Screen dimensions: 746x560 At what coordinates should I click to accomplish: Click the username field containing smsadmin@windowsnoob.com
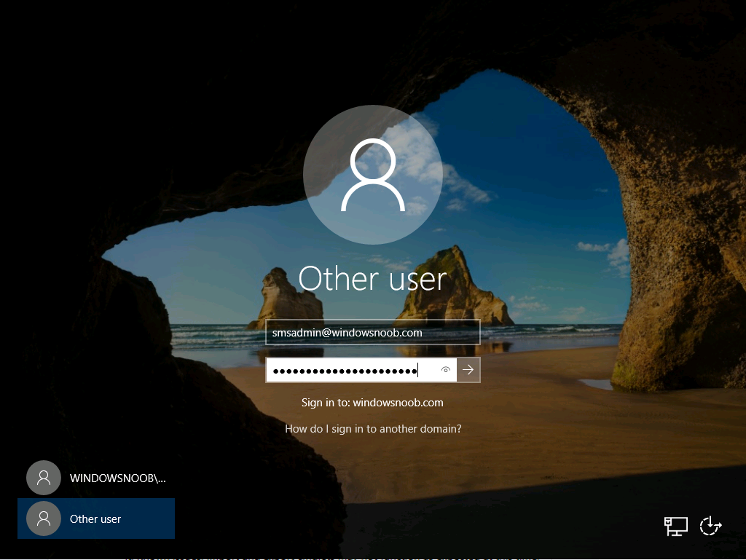click(372, 332)
